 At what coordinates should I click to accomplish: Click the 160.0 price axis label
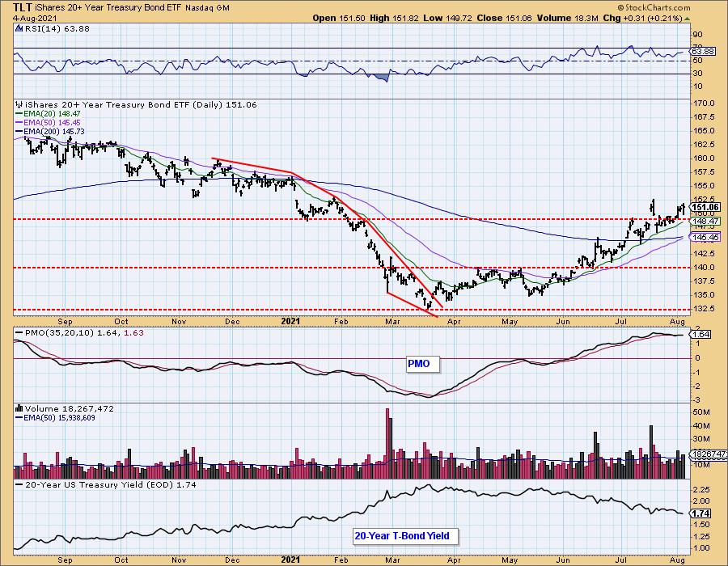(704, 158)
